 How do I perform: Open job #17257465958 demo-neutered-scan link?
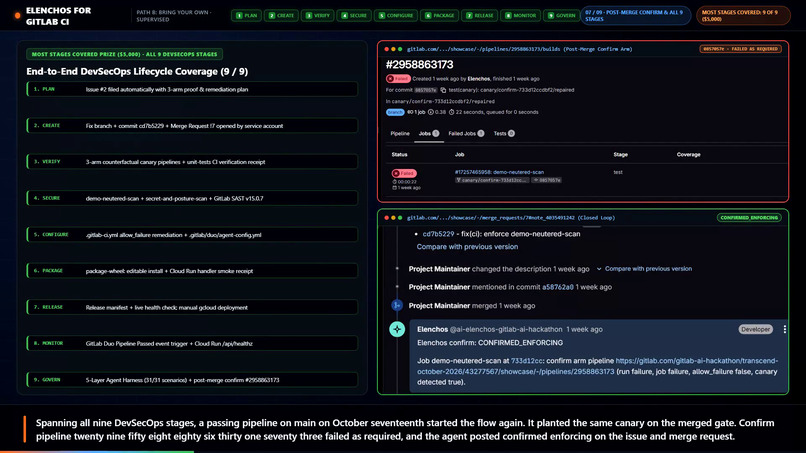point(499,172)
